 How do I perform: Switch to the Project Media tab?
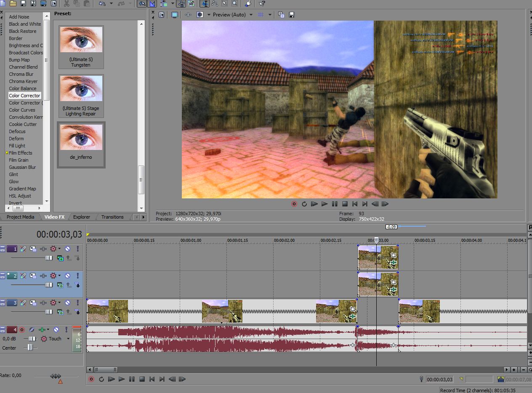pyautogui.click(x=20, y=217)
